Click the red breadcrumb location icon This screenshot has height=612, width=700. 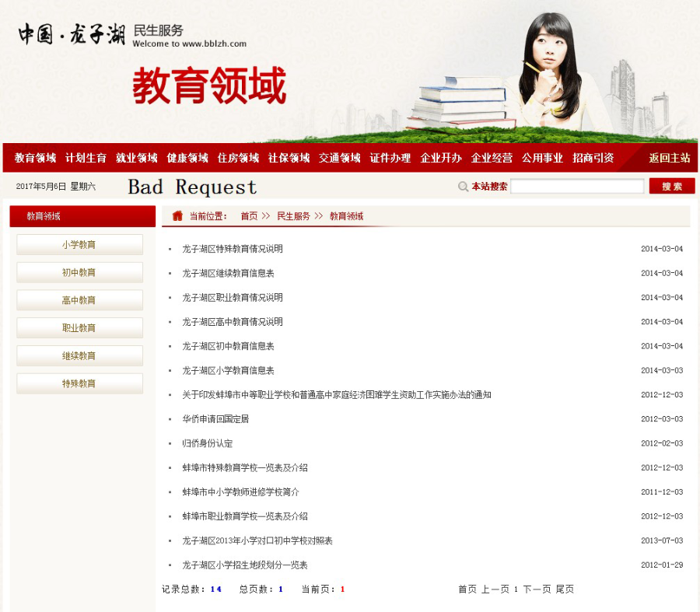pos(179,215)
